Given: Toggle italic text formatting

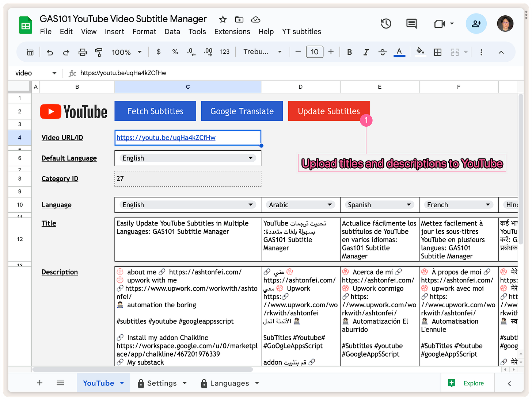Looking at the screenshot, I should tap(366, 52).
